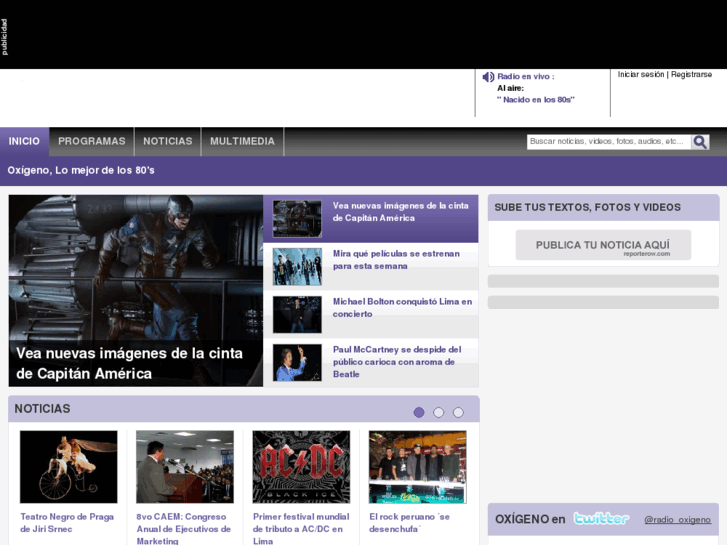Open Teatro Negro de Praga article link

(x=67, y=523)
